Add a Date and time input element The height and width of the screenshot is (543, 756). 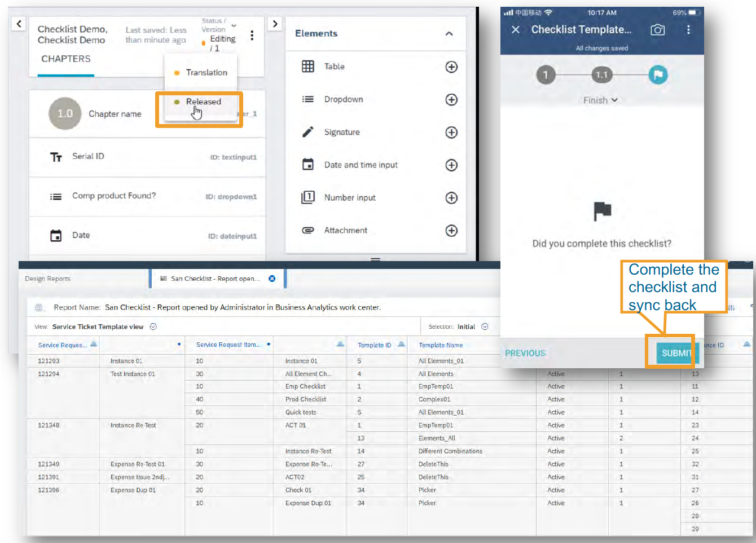click(x=451, y=165)
